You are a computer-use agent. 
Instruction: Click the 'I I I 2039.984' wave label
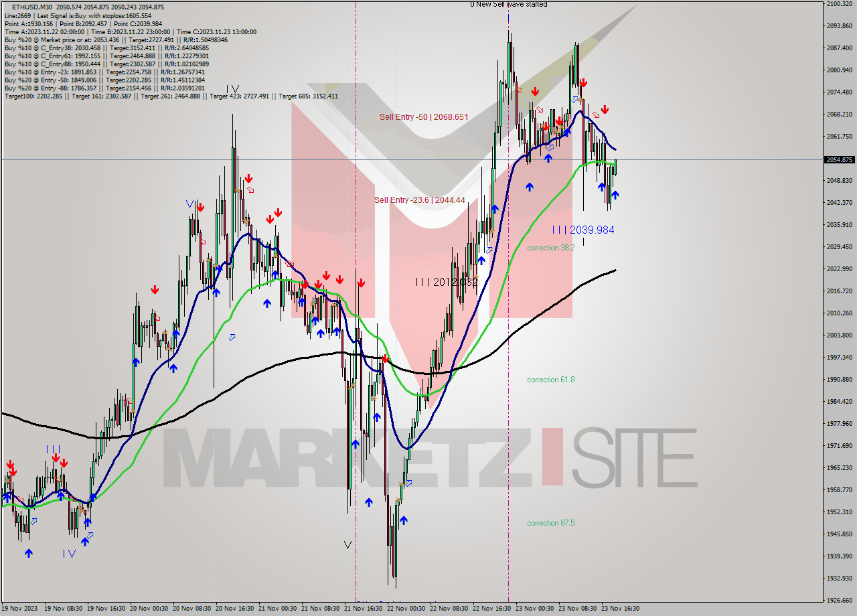pos(583,230)
